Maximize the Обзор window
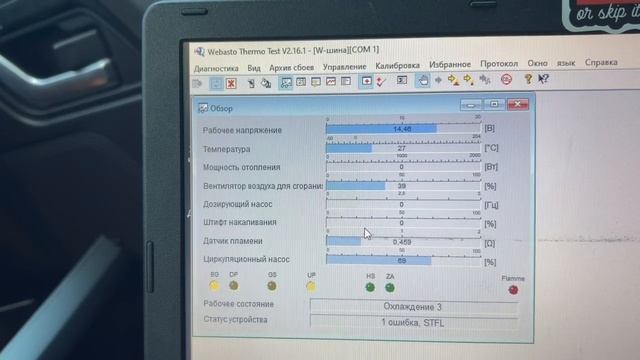The width and height of the screenshot is (640, 360). pos(494,104)
